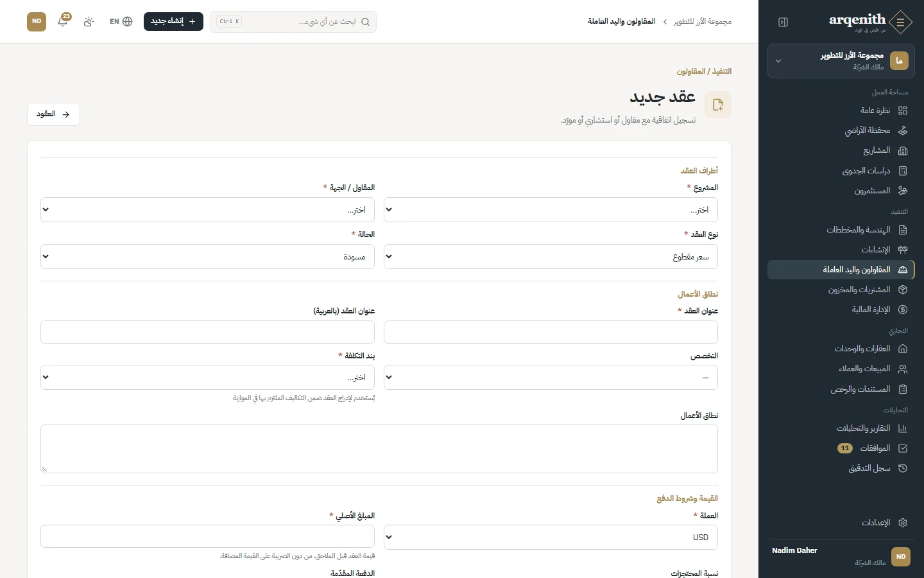Open المستندات والرخص documents section
This screenshot has height=578, width=924.
click(x=841, y=389)
